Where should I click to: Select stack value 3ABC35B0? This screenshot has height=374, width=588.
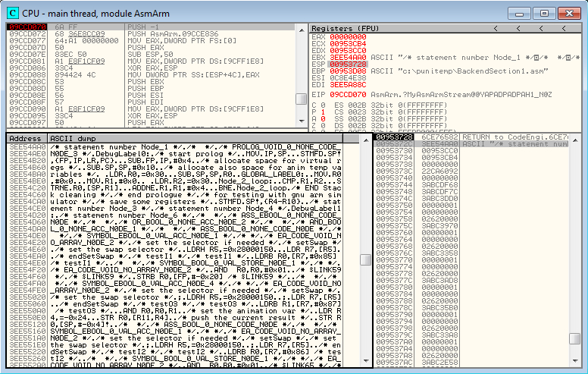click(x=439, y=307)
